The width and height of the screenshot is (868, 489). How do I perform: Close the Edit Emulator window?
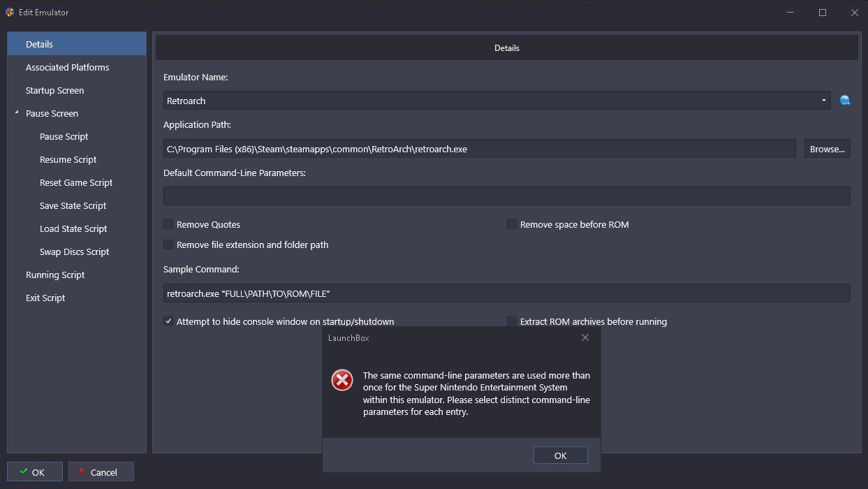coord(853,12)
